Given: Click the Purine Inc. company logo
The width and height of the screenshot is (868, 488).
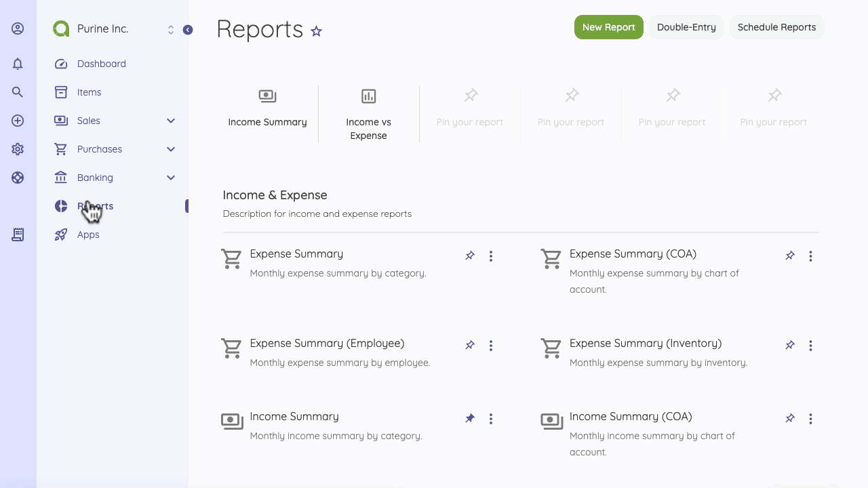Looking at the screenshot, I should (x=60, y=28).
